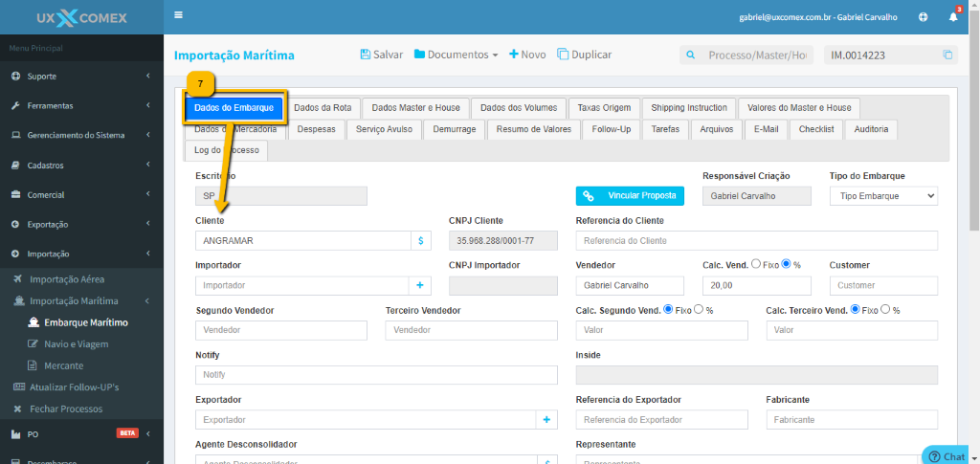Click the Notify input field
The height and width of the screenshot is (464, 980).
tap(376, 375)
